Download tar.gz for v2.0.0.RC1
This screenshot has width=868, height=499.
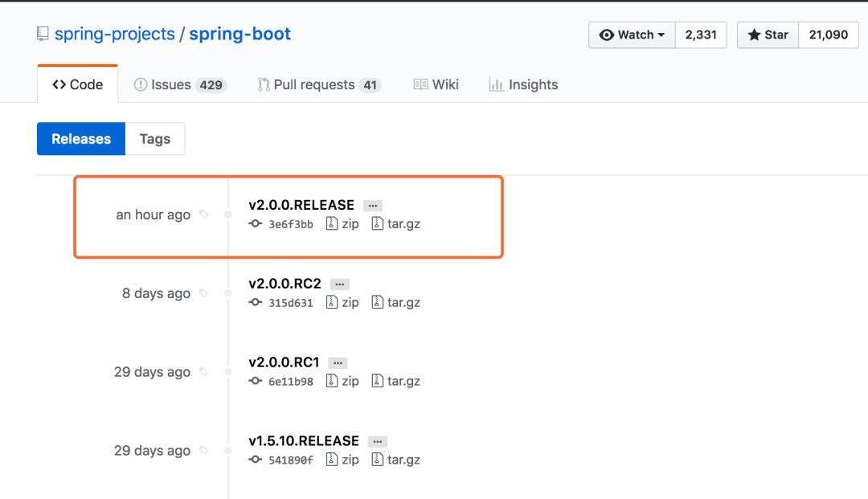(395, 381)
